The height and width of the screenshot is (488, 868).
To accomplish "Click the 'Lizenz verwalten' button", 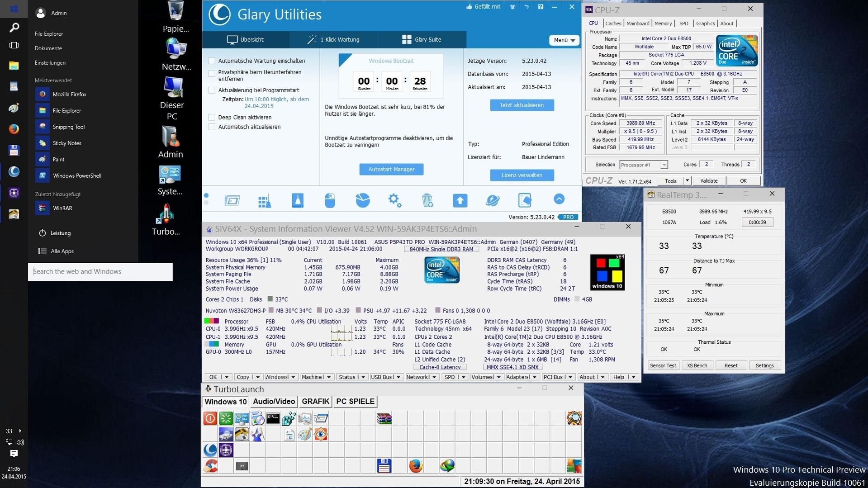I will [522, 175].
